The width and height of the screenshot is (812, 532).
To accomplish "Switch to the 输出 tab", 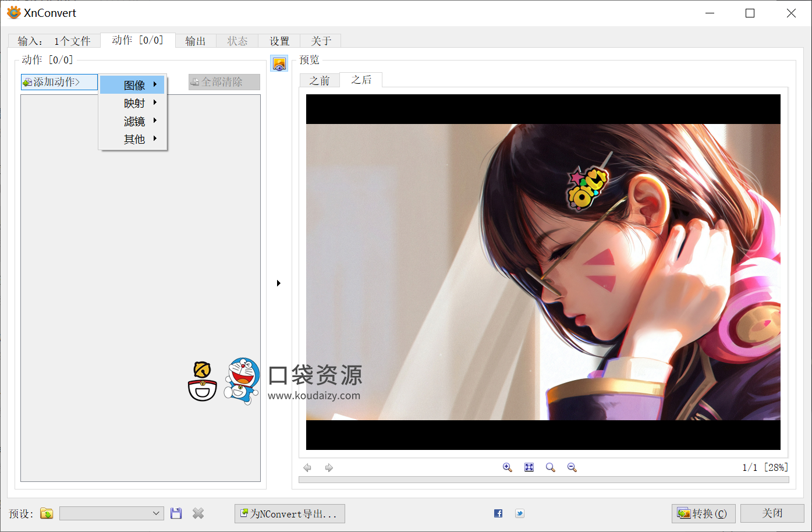I will click(196, 41).
